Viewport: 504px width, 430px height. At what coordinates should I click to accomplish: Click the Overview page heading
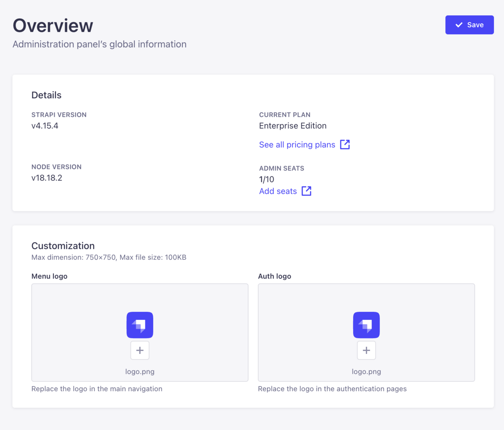(53, 25)
